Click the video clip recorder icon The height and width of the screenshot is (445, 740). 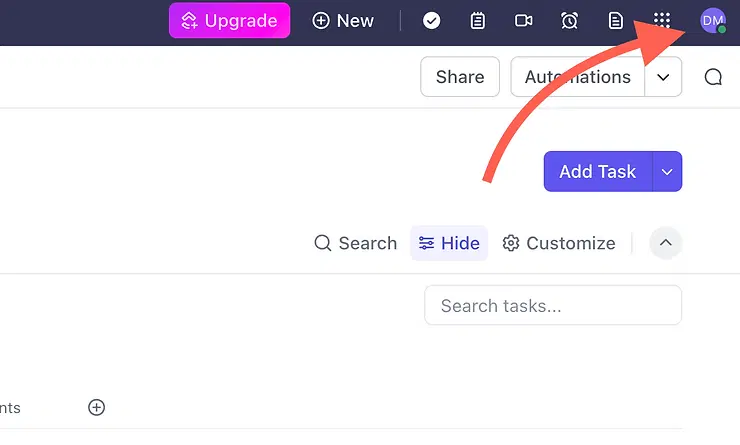coord(523,20)
